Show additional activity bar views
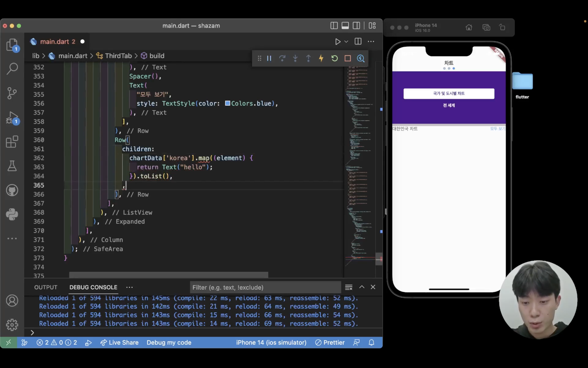 [12, 239]
